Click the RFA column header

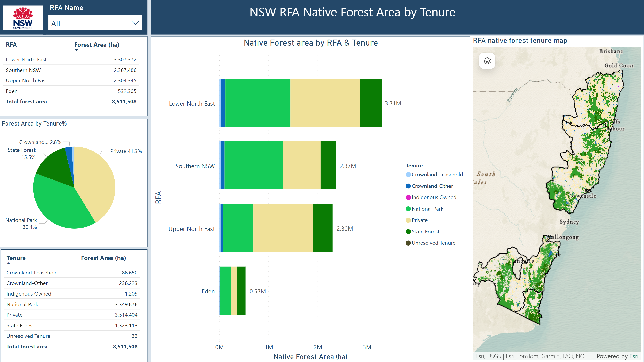11,45
